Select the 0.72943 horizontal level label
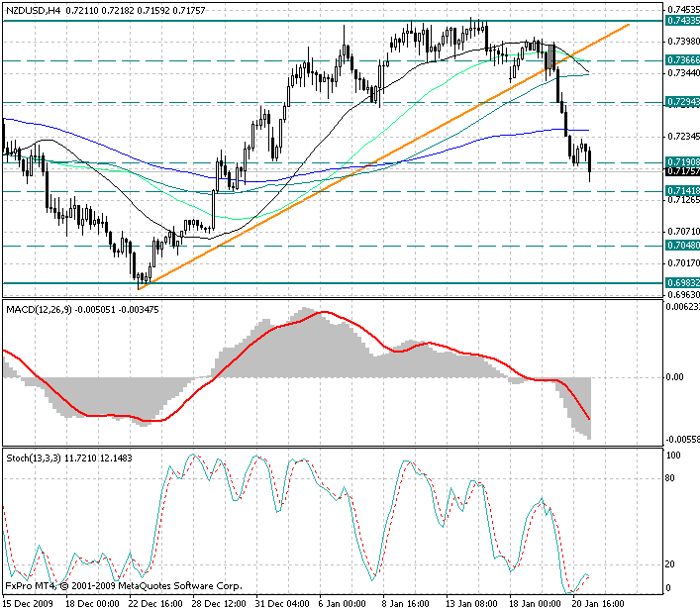Screen dimensions: 700x611 coord(680,102)
